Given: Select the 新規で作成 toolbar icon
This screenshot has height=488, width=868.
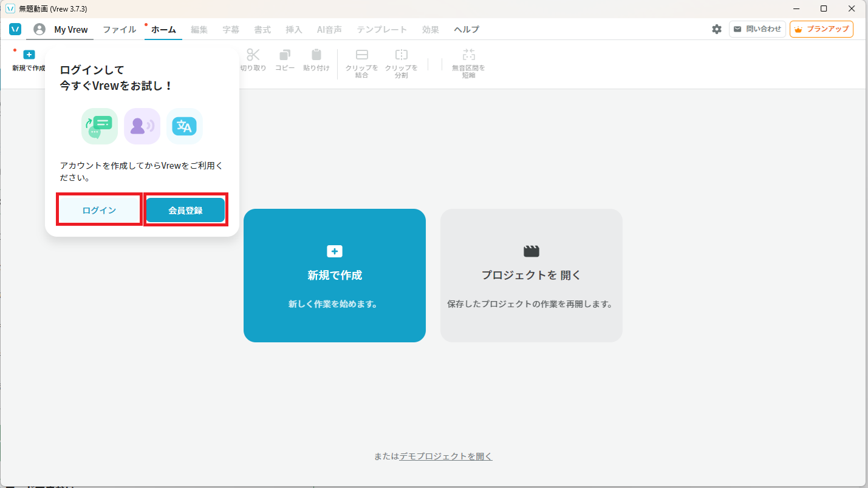Looking at the screenshot, I should 29,55.
